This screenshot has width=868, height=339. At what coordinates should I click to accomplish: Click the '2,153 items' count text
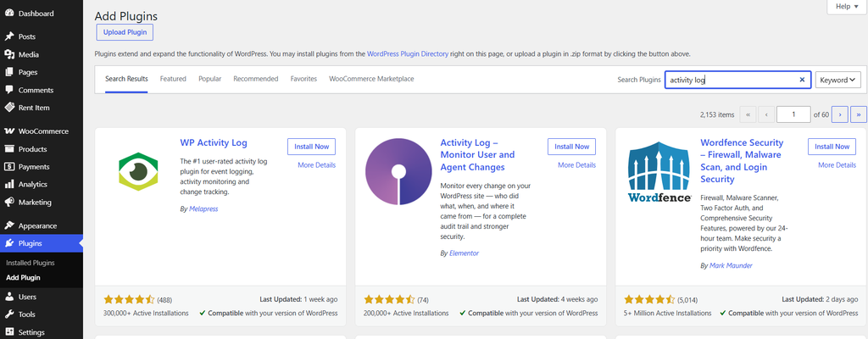pyautogui.click(x=717, y=114)
